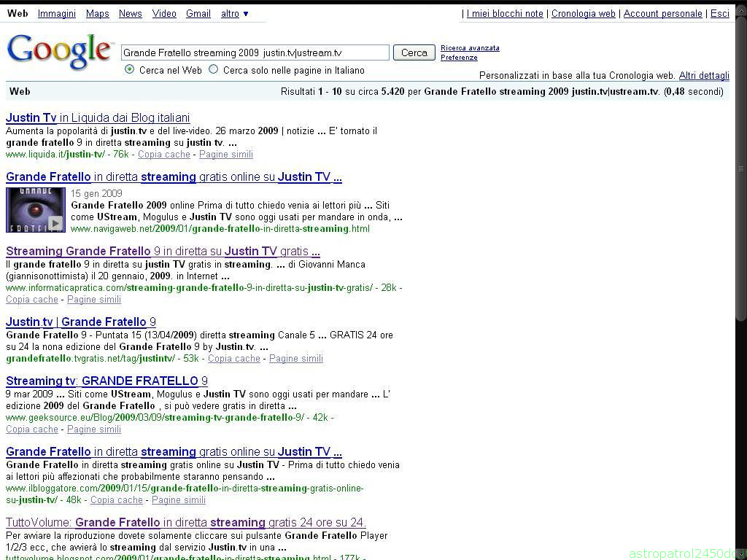Open the News section
Screen dimensions: 747x560
(x=131, y=14)
